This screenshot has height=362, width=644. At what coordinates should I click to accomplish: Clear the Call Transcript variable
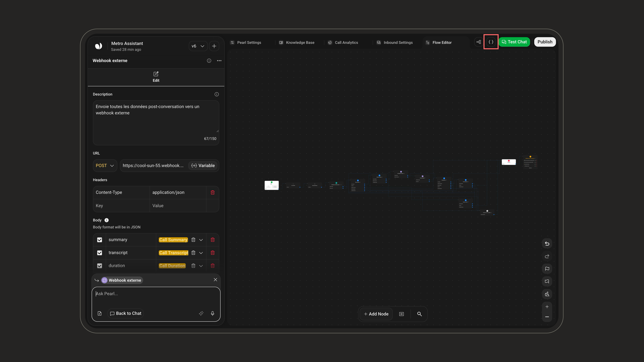tap(193, 253)
